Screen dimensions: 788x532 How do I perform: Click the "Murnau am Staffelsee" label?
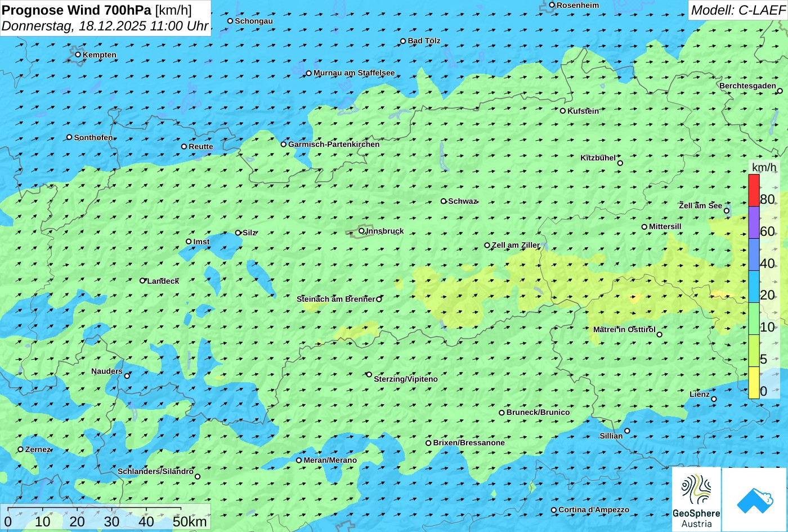354,73
